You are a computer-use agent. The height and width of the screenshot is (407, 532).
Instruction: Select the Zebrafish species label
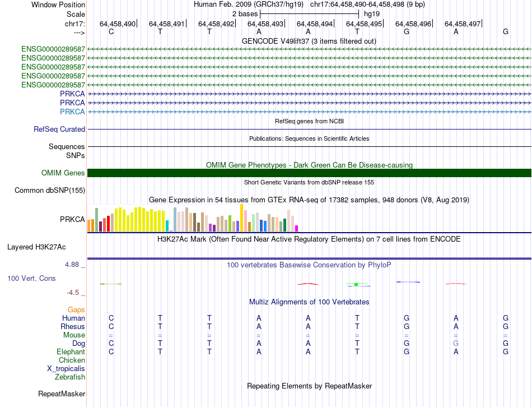pyautogui.click(x=70, y=377)
